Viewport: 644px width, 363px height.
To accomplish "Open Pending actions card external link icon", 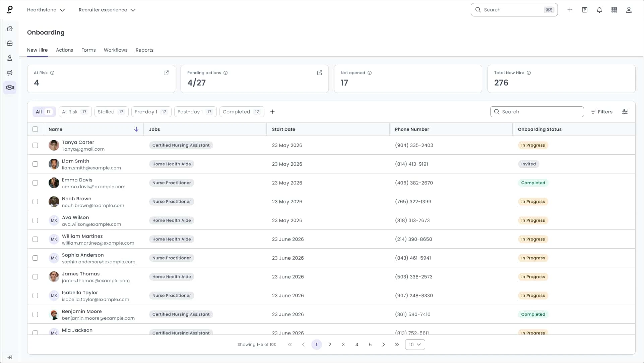I will [320, 73].
